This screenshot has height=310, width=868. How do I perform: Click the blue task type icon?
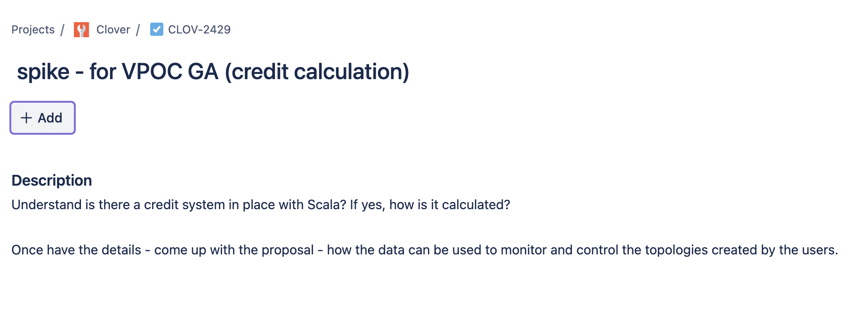(157, 29)
